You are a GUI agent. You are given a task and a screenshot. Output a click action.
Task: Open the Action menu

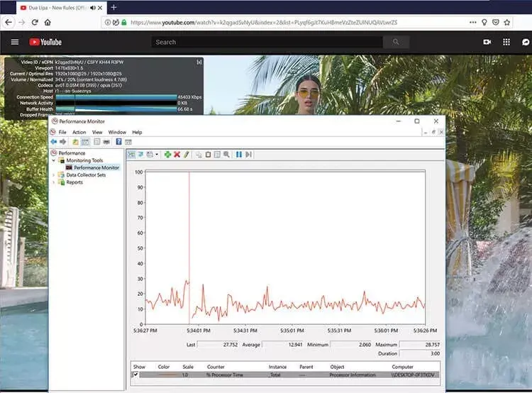point(79,133)
